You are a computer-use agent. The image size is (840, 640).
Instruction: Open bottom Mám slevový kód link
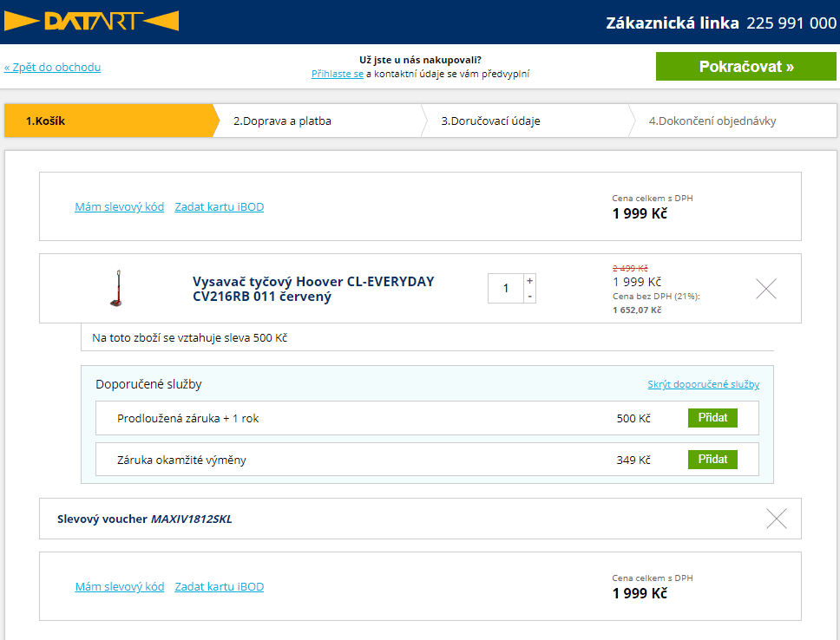click(120, 586)
